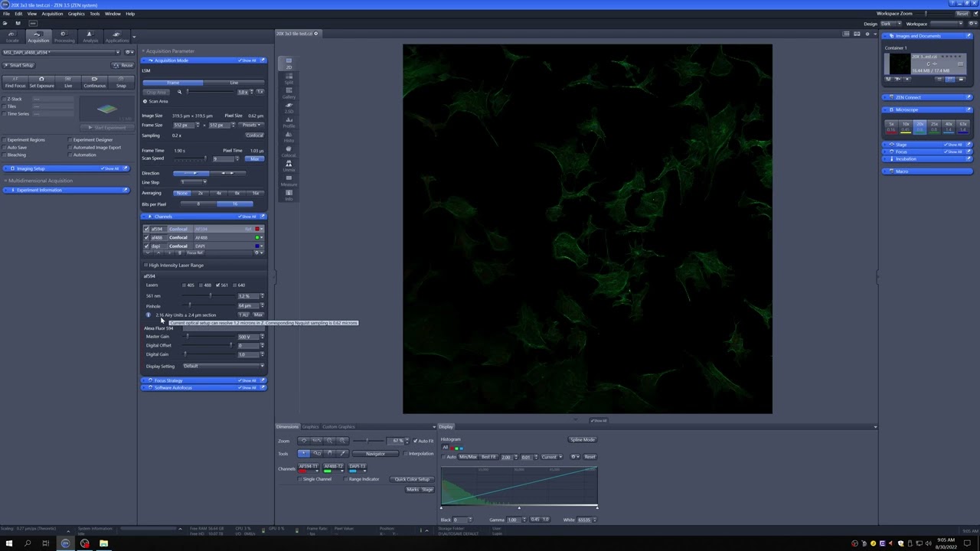Check the Tiles option
The height and width of the screenshot is (551, 980).
pos(5,106)
